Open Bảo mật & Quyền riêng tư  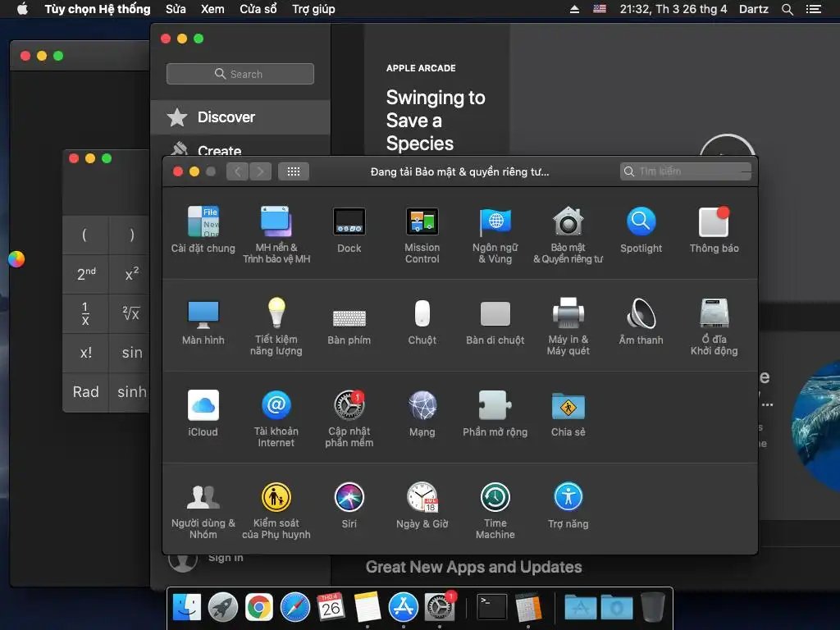point(568,234)
